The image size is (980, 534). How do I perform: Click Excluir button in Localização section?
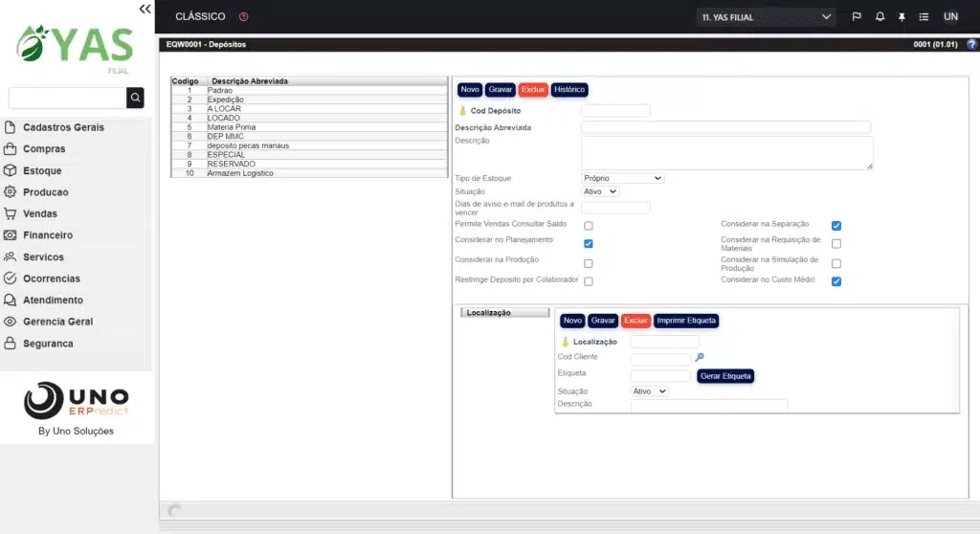click(635, 321)
